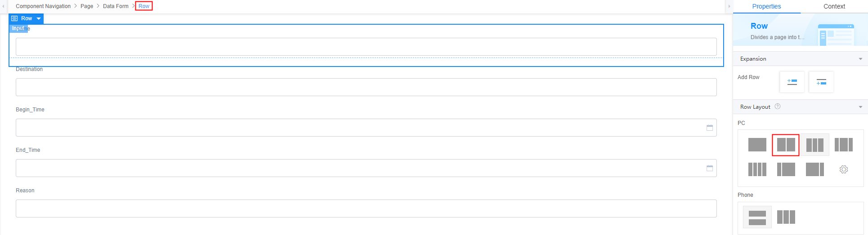Open the Properties tab
The image size is (868, 235).
click(x=766, y=6)
